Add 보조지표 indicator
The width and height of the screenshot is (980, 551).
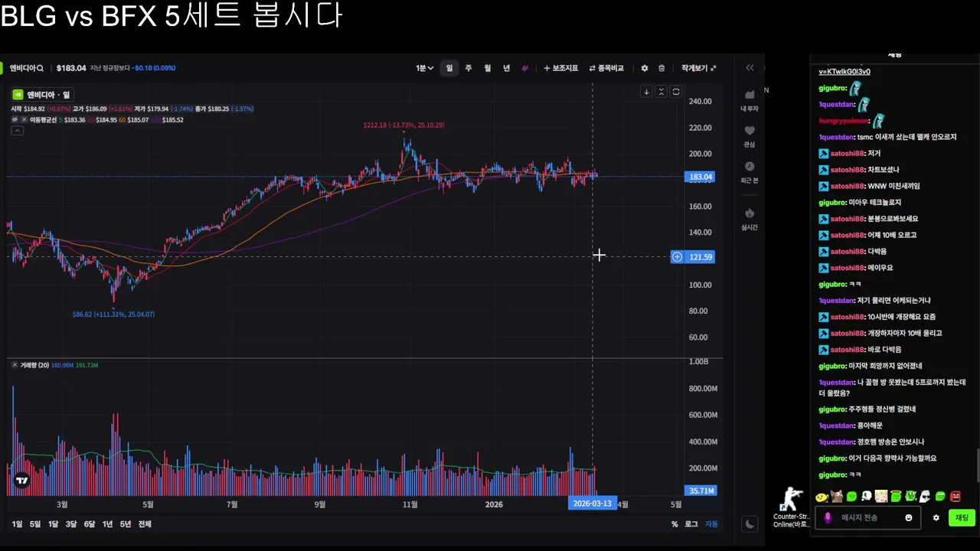[561, 68]
